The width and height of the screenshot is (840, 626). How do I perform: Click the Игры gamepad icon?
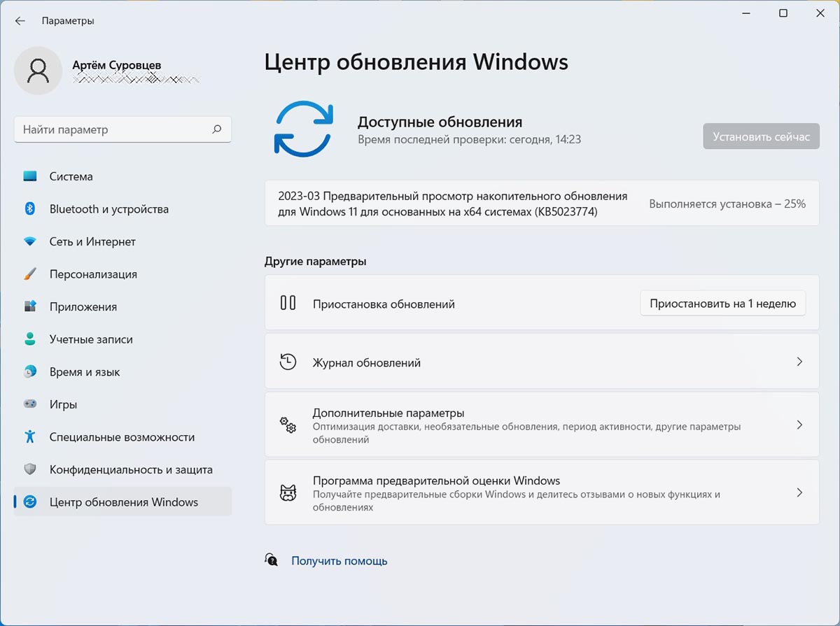point(30,404)
